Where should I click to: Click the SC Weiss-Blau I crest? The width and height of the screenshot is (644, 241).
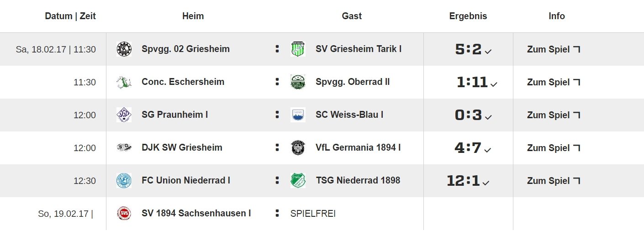[x=298, y=115]
